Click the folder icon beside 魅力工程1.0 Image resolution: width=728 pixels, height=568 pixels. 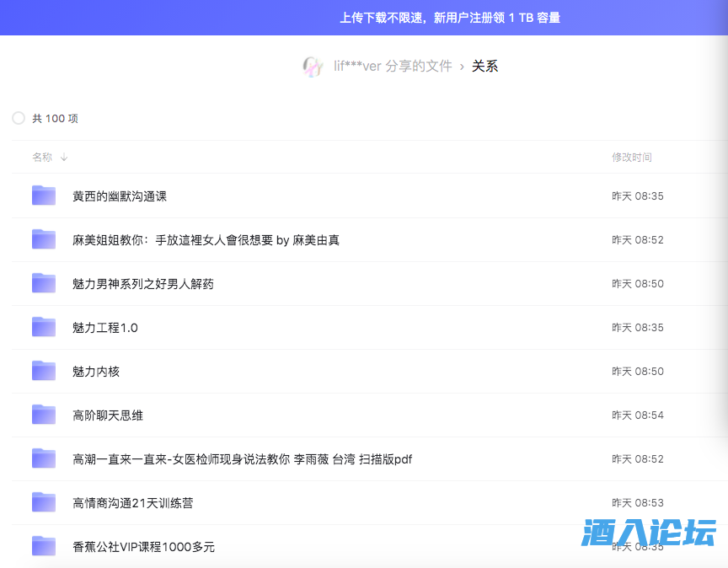pos(43,327)
